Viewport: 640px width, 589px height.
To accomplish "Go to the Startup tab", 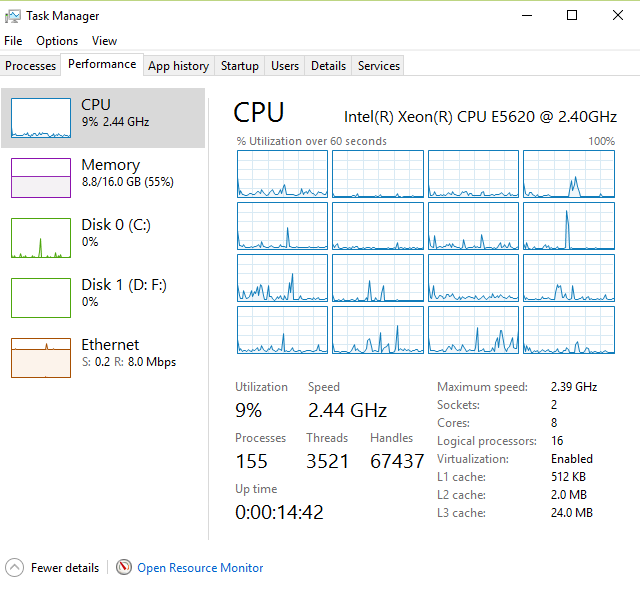I will pyautogui.click(x=240, y=66).
